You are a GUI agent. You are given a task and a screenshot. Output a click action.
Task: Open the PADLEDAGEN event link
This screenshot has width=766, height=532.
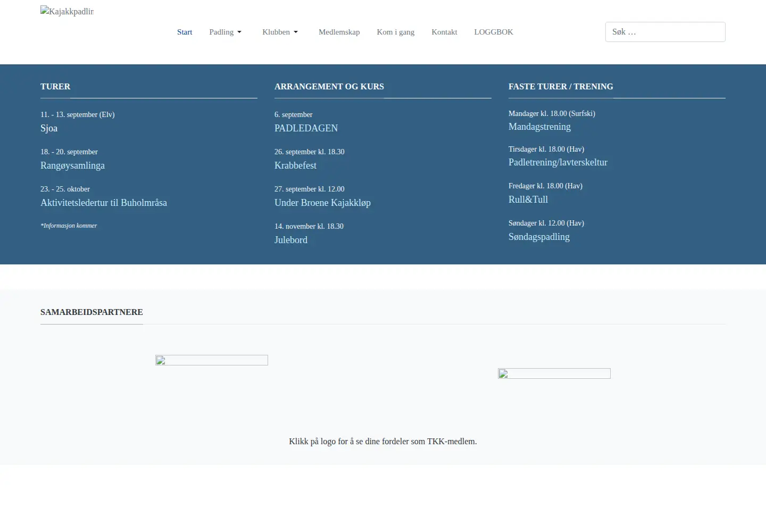(x=306, y=128)
